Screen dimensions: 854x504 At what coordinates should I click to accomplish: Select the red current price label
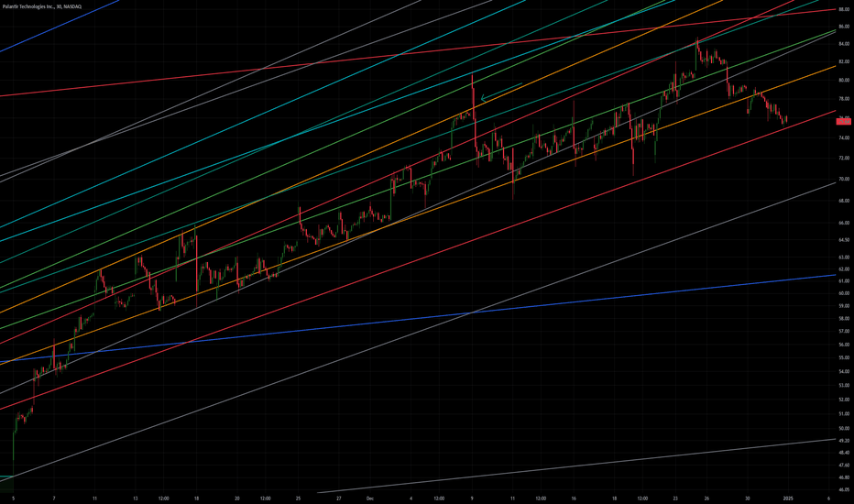pyautogui.click(x=844, y=122)
